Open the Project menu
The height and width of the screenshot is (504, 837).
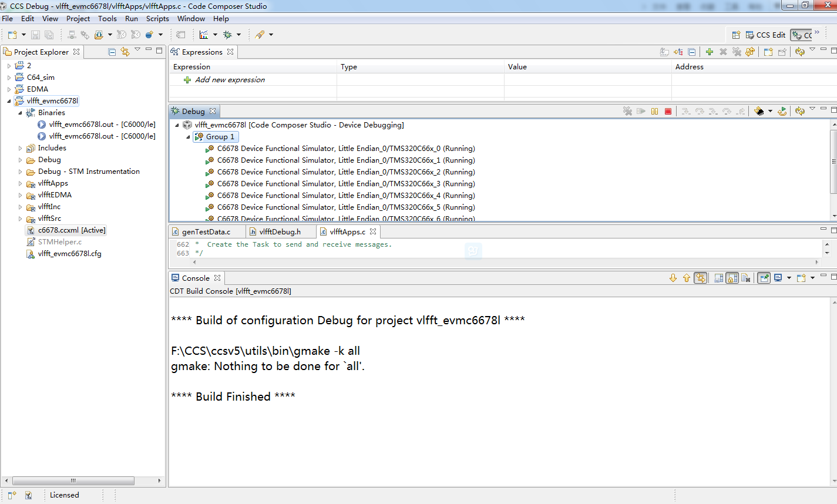click(x=78, y=19)
